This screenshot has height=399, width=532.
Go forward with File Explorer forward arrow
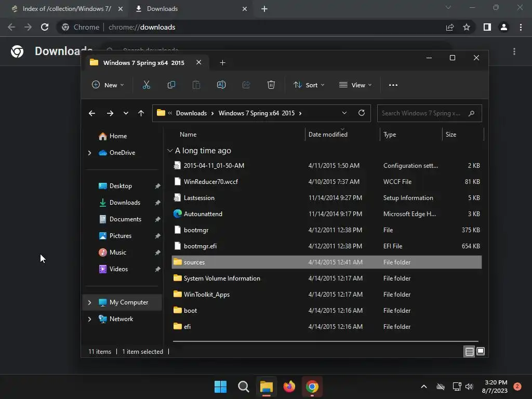coord(110,113)
